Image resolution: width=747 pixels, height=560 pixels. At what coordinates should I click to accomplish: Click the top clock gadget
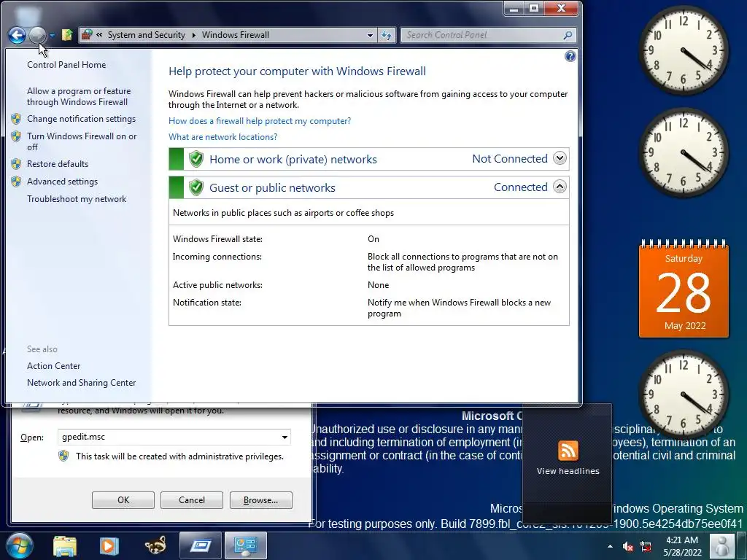683,50
